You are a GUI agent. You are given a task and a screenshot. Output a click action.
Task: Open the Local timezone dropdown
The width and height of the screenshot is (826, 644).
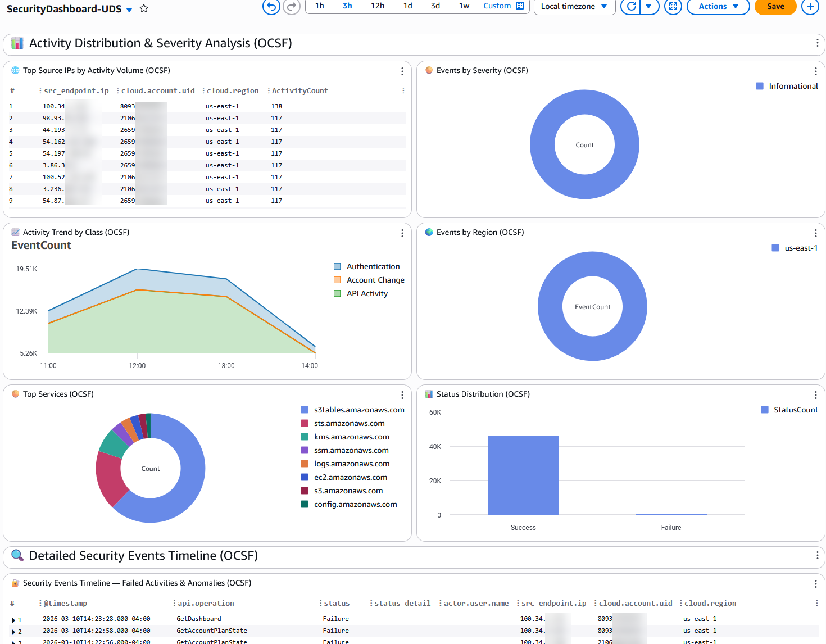click(x=574, y=7)
